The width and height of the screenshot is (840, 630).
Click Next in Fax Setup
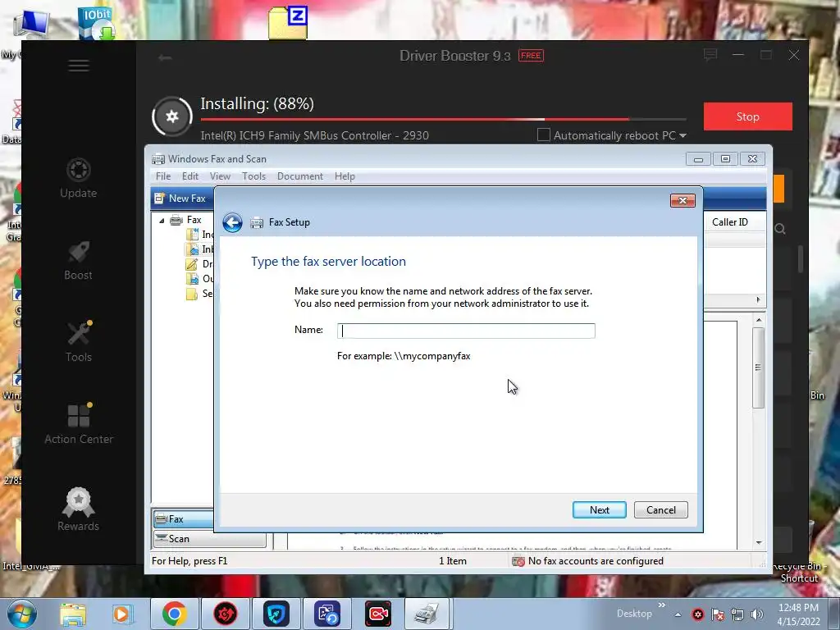[x=599, y=510]
